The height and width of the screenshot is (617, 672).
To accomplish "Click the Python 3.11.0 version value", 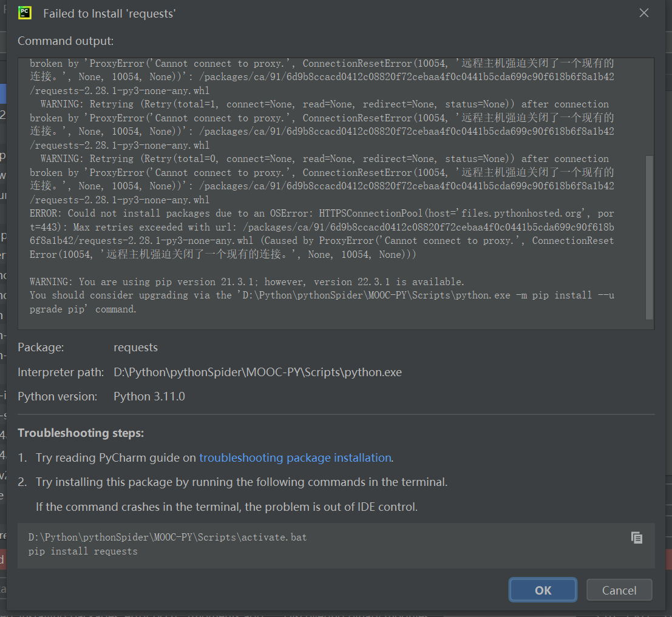I will coord(149,397).
